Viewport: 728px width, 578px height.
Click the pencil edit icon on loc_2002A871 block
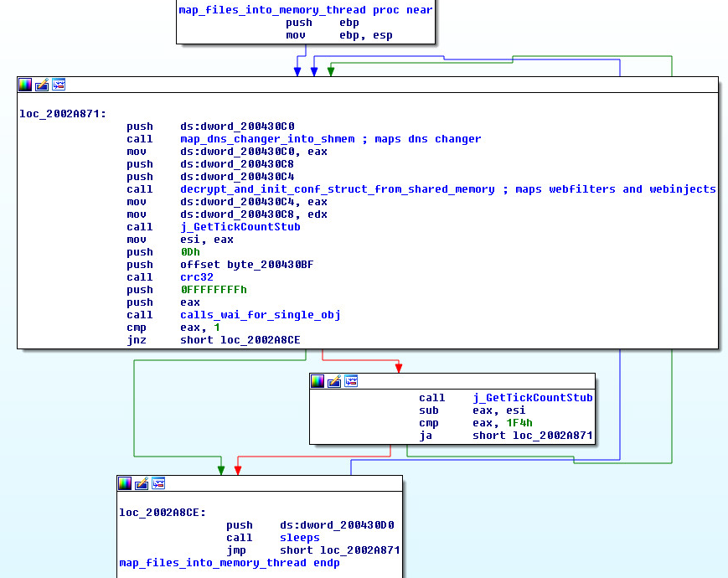42,85
